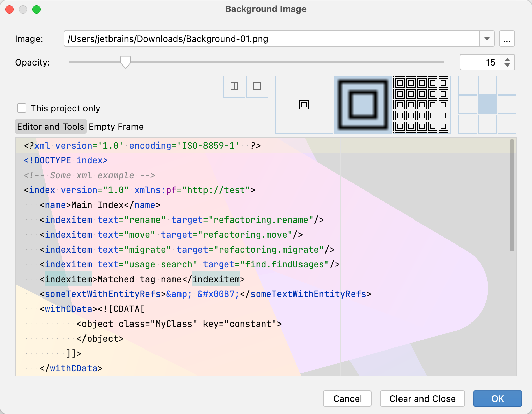The width and height of the screenshot is (532, 414).
Task: Open the image path history dropdown
Action: (487, 39)
